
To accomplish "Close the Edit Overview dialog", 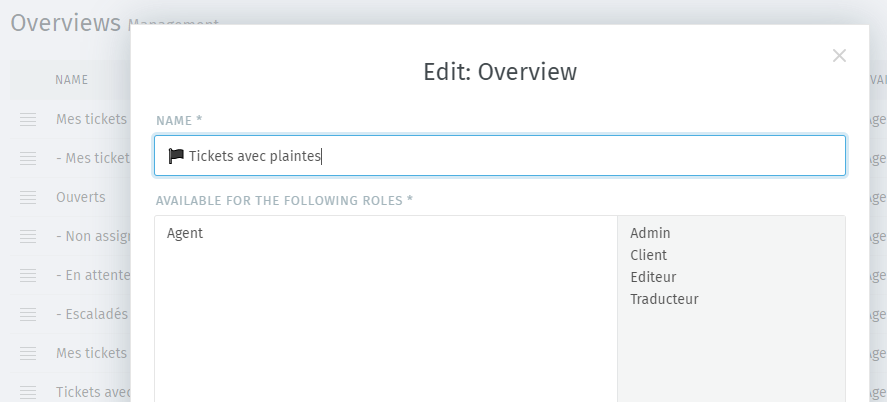I will pos(839,55).
